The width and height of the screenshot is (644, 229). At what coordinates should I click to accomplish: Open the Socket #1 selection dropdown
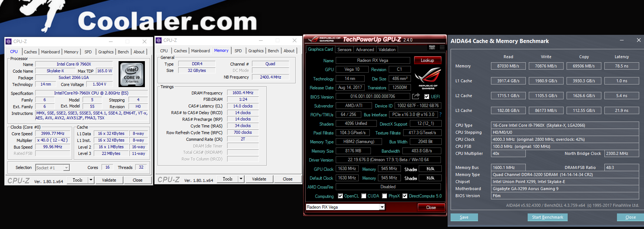coord(66,168)
